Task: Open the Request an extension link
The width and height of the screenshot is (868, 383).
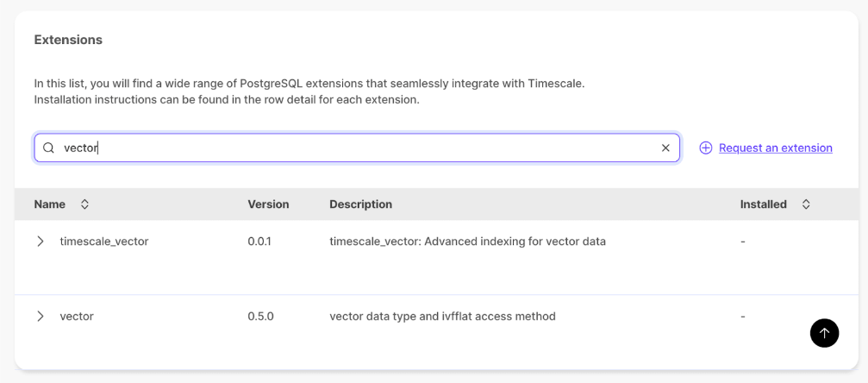Action: (x=775, y=148)
